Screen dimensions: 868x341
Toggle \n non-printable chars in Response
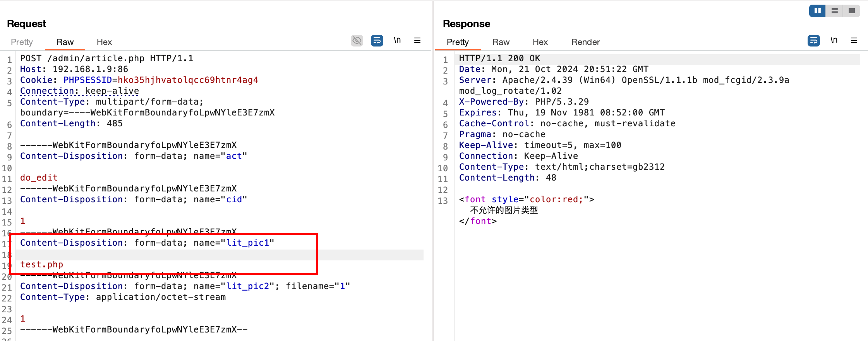834,40
